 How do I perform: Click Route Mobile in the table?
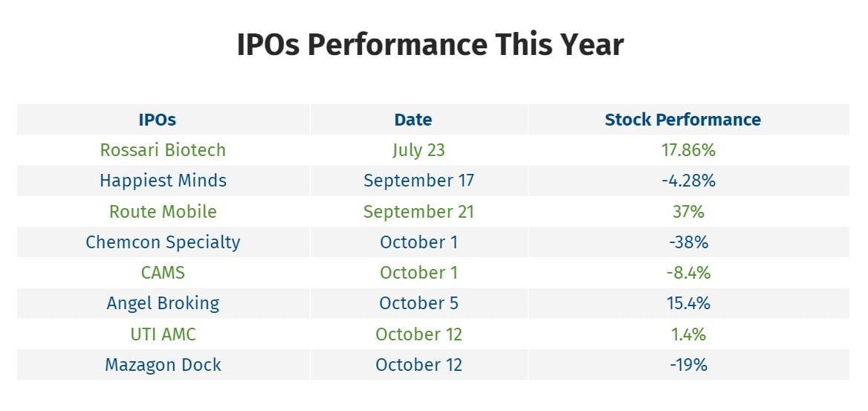(x=163, y=211)
